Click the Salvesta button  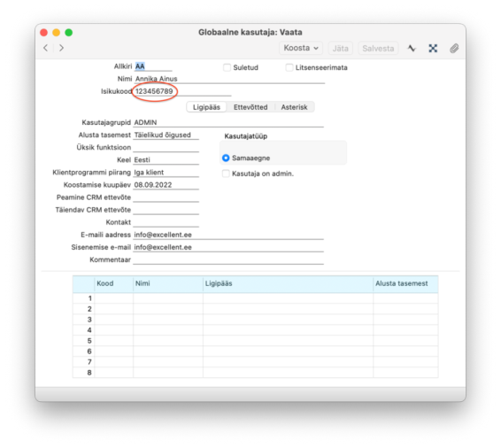pos(378,48)
